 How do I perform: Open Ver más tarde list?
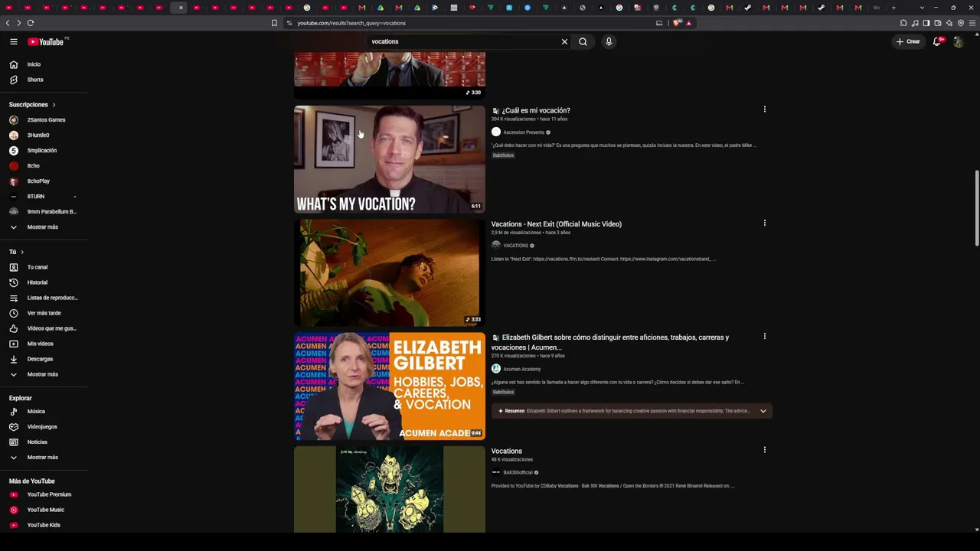point(44,313)
